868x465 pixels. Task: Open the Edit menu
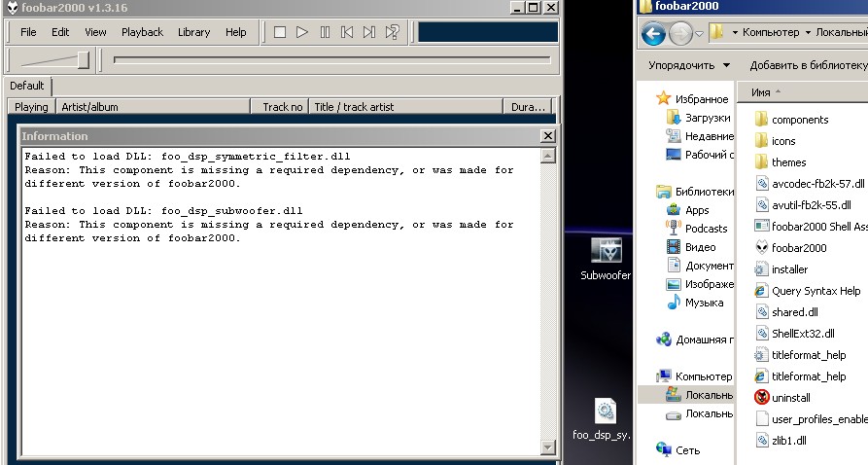[60, 32]
